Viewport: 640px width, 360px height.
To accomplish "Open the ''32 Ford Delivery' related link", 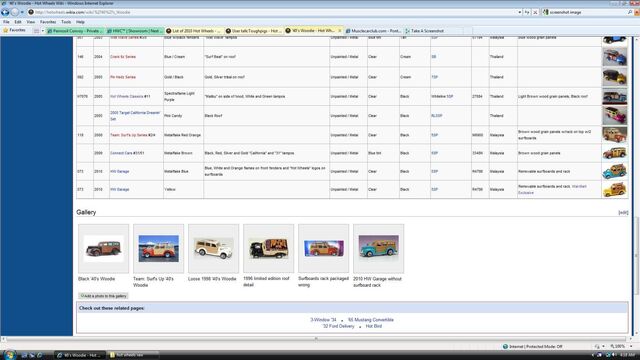I will pos(338,326).
